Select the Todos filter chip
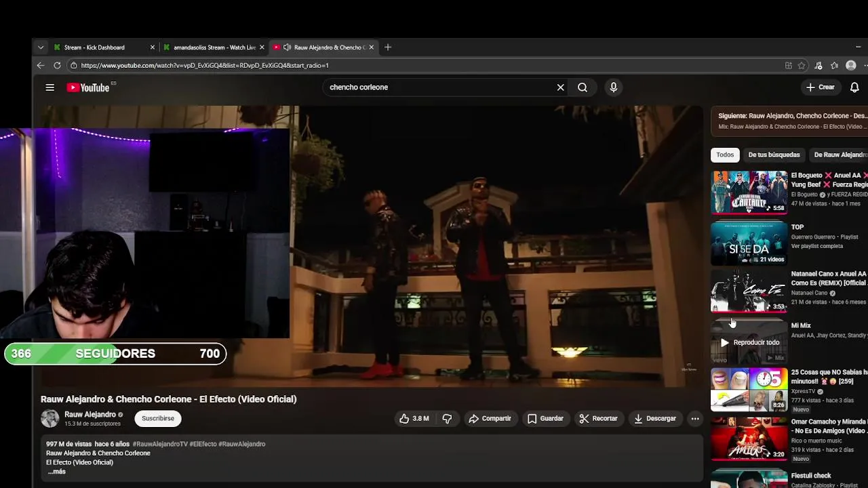This screenshot has height=488, width=868. [x=725, y=155]
